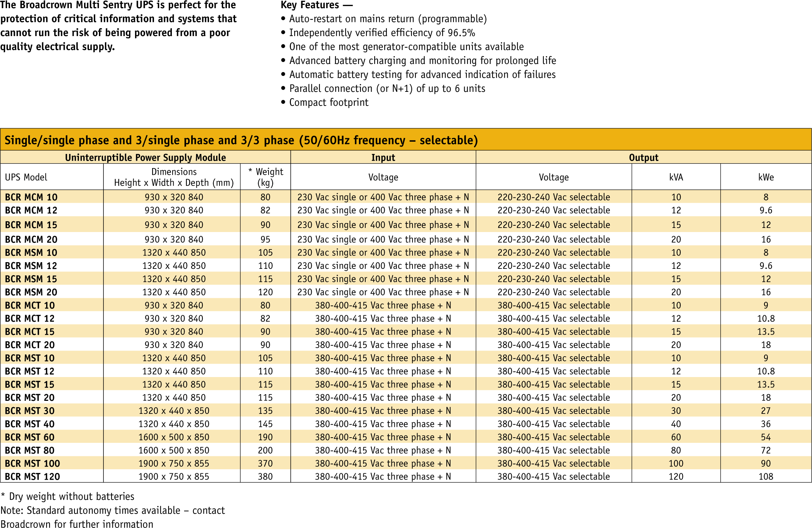
Task: Click the BCR MCT 12 model name
Action: click(30, 319)
